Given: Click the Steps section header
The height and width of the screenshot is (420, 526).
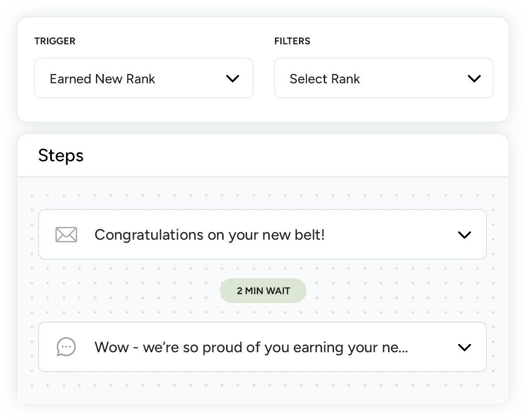Looking at the screenshot, I should [x=61, y=156].
